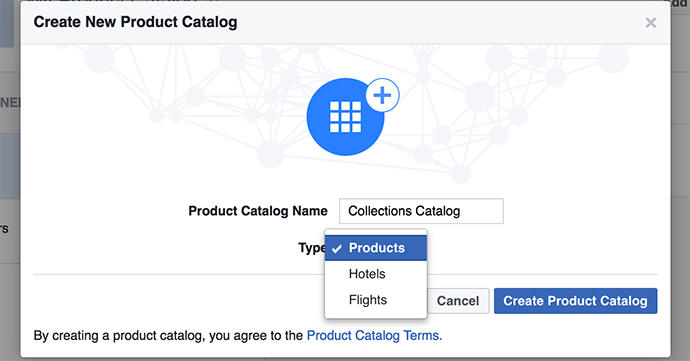Screen dimensions: 690x361
Task: Choose Flights as the catalog type
Action: pyautogui.click(x=376, y=300)
